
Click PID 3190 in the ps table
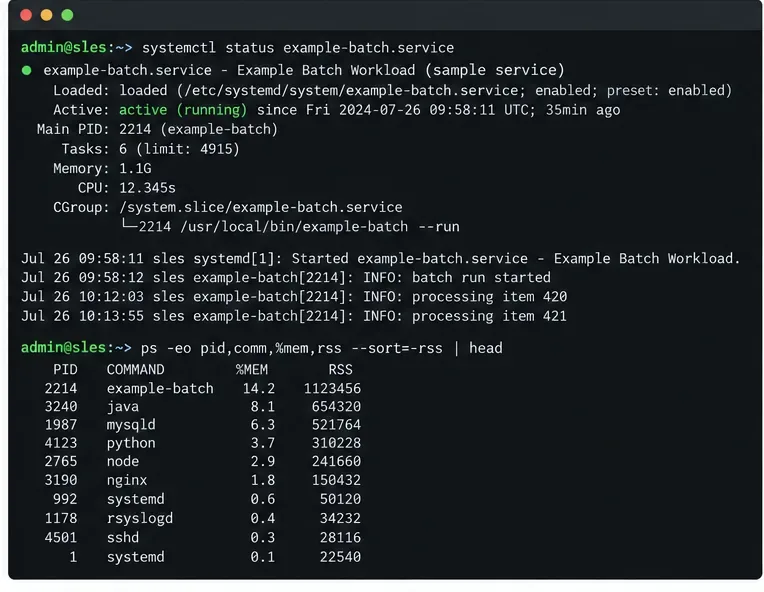pyautogui.click(x=61, y=480)
